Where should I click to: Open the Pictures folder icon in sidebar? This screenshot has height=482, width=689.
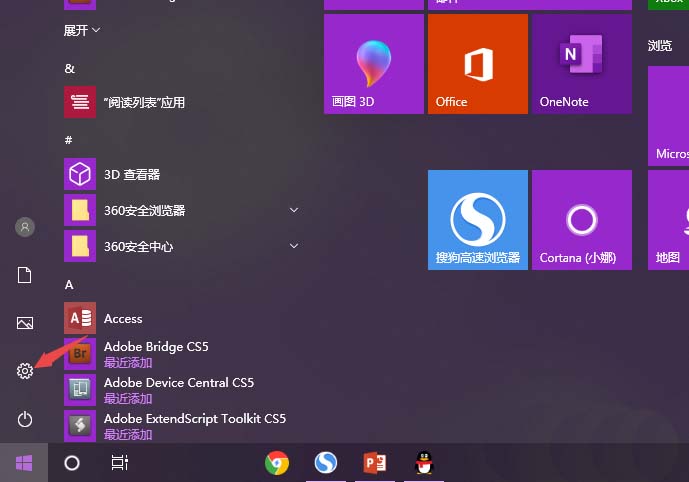click(25, 323)
